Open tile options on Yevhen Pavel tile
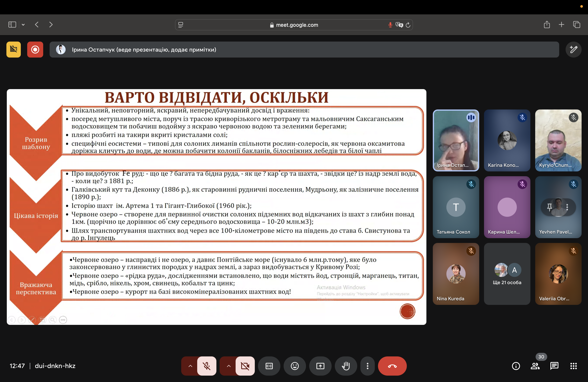This screenshot has height=382, width=588. [x=567, y=207]
